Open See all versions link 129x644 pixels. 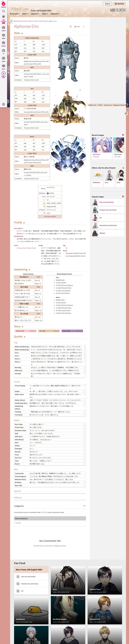[x=50, y=216]
